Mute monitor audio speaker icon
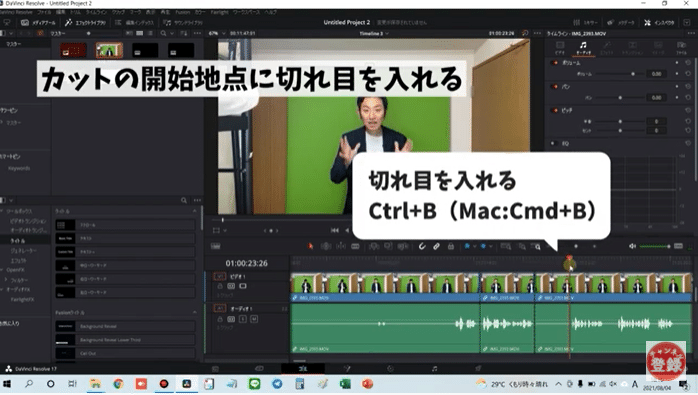 (x=632, y=246)
